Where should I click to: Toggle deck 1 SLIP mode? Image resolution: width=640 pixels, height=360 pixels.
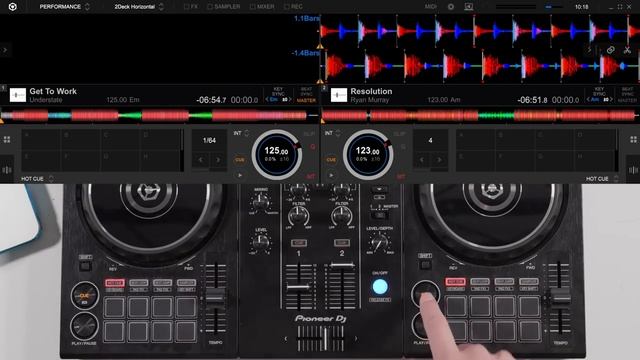pyautogui.click(x=309, y=134)
